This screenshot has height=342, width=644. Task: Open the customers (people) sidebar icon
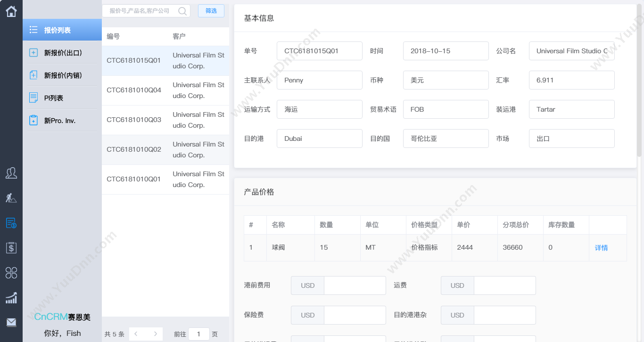coord(11,173)
